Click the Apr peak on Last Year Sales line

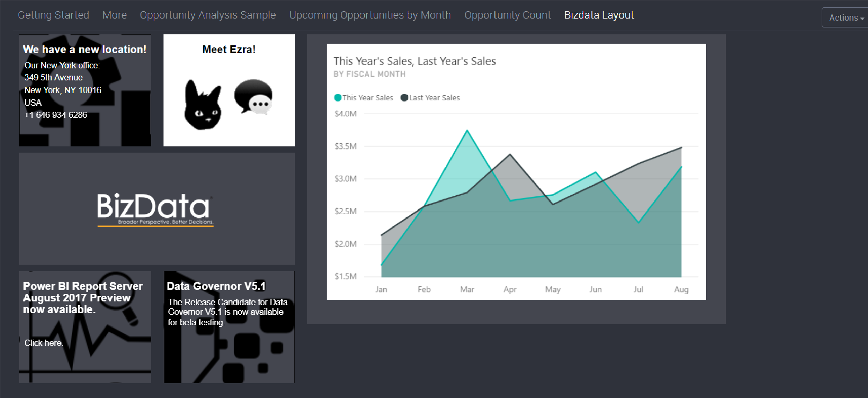(510, 154)
